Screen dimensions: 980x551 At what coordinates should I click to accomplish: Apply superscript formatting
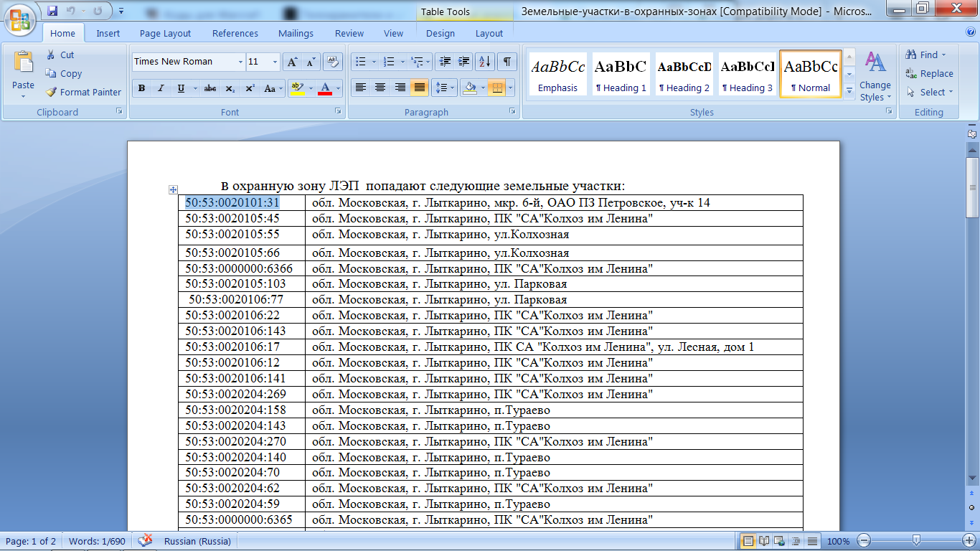pos(250,88)
